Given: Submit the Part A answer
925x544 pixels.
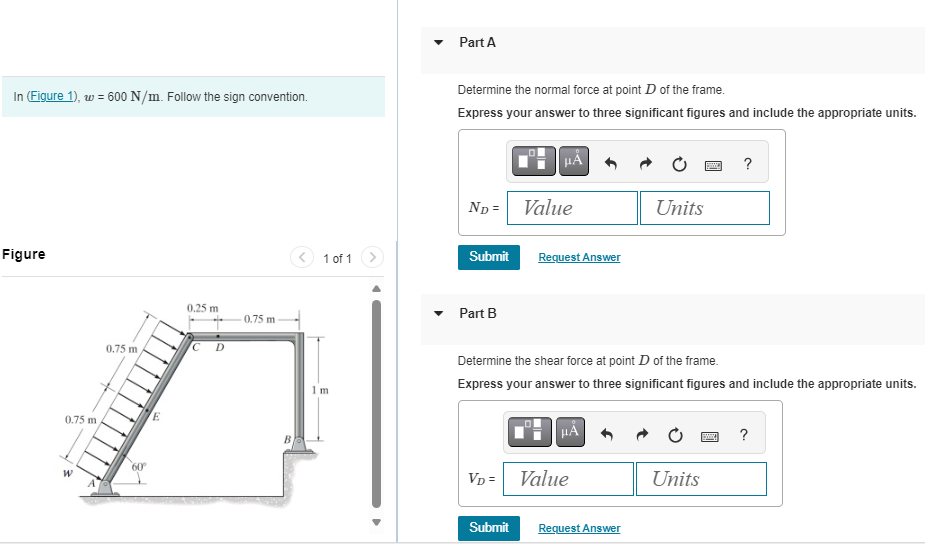Looking at the screenshot, I should click(488, 257).
